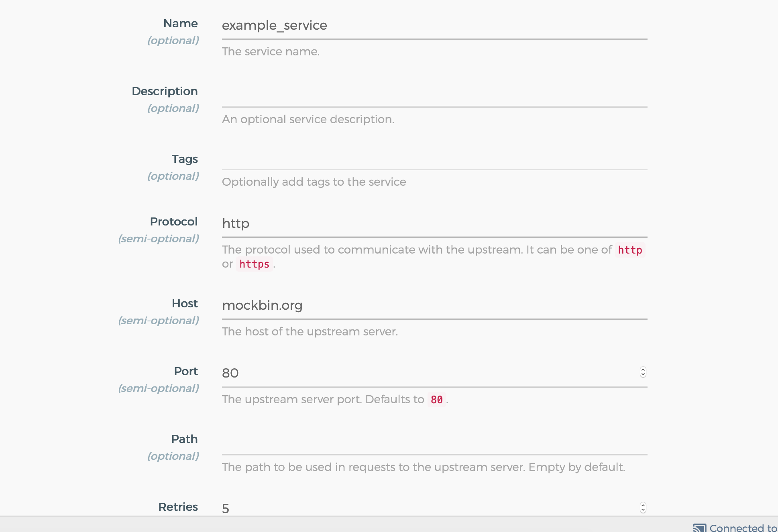The width and height of the screenshot is (778, 532).
Task: Focus the Name field containing example_service
Action: (434, 26)
